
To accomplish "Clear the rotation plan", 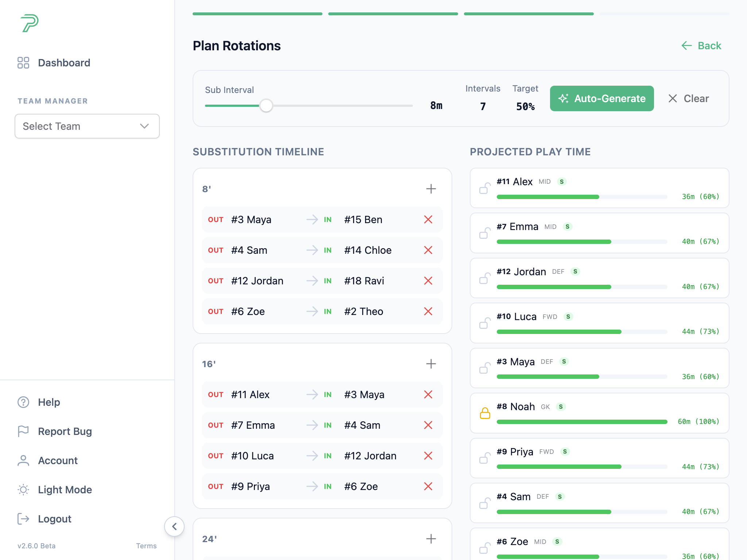I will tap(688, 98).
